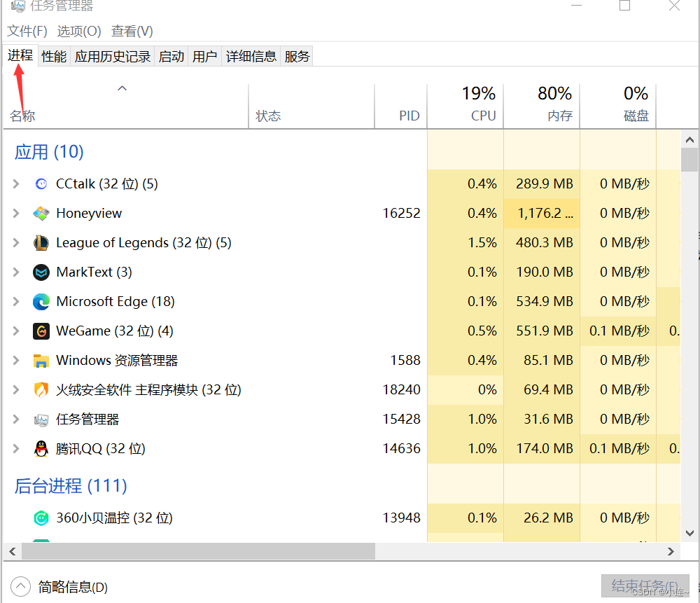
Task: Sort by the PID column header
Action: tap(401, 106)
